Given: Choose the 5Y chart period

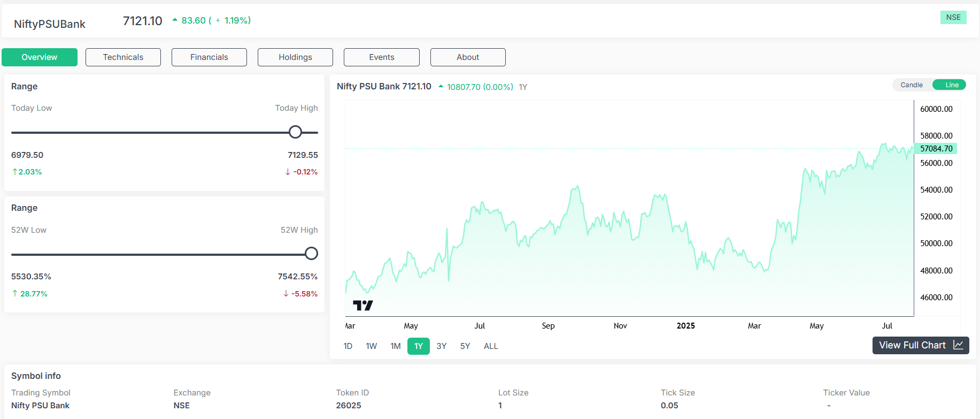Looking at the screenshot, I should (465, 346).
